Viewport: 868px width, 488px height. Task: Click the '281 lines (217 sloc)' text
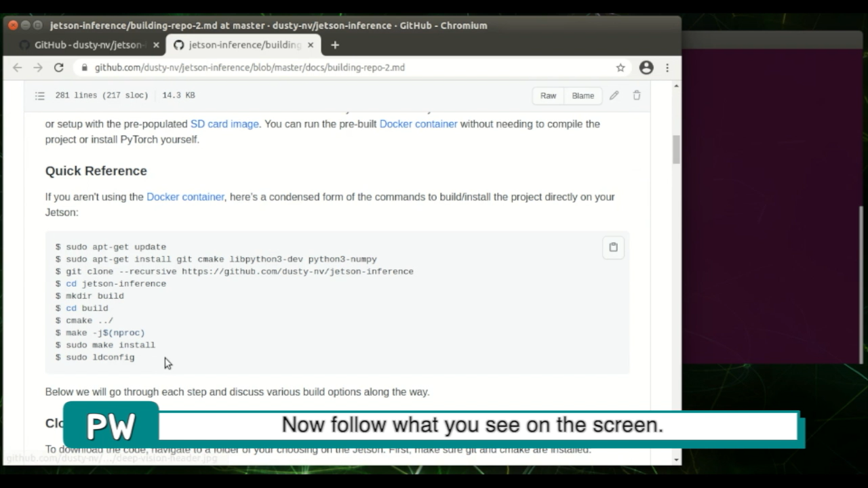tap(102, 96)
